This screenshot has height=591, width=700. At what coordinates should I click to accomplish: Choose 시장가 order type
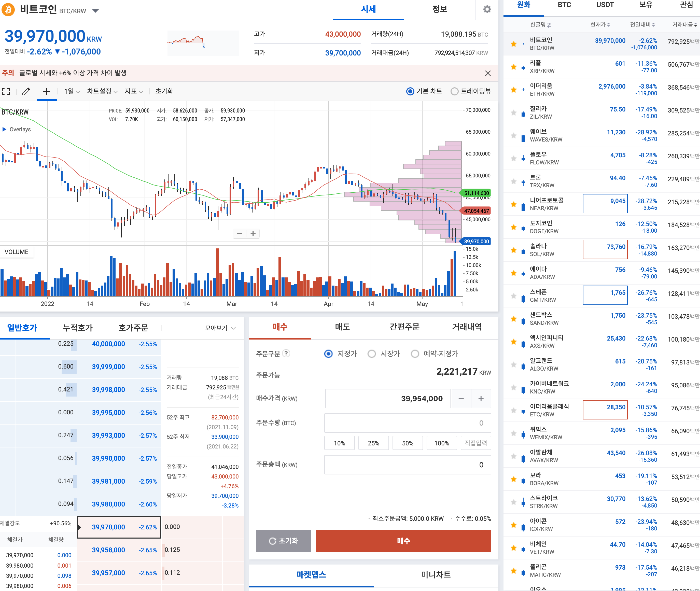coord(372,354)
